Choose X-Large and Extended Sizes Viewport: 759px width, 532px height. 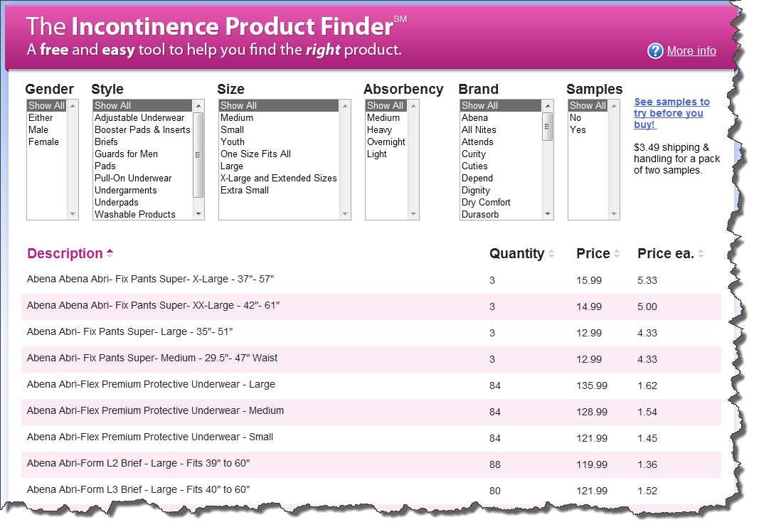(278, 178)
